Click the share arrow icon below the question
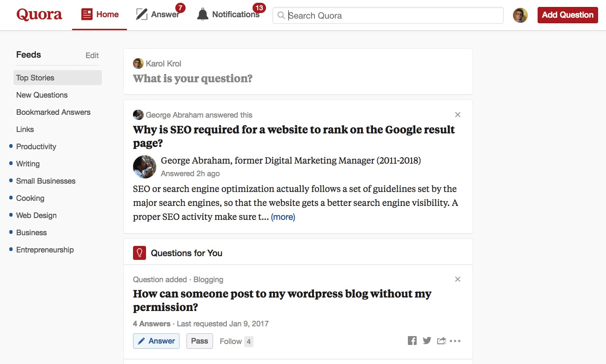606x364 pixels. [x=441, y=340]
